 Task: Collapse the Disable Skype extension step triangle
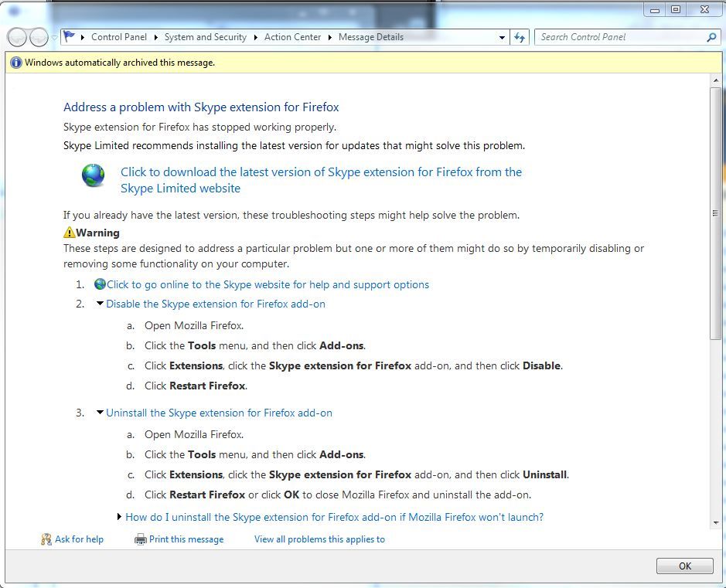(x=100, y=304)
